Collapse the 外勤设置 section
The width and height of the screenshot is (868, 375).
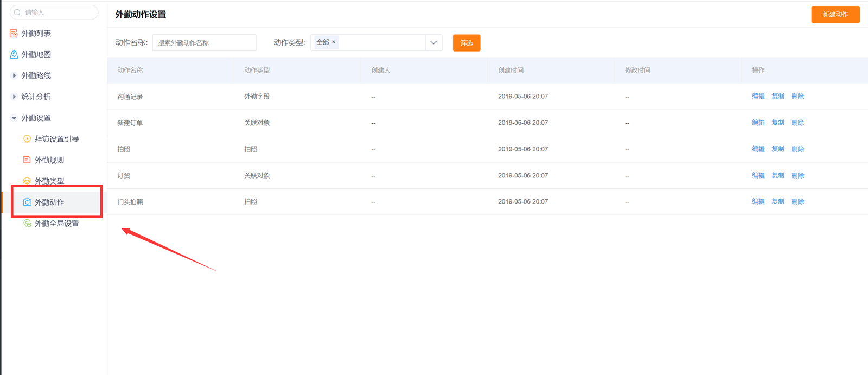14,118
